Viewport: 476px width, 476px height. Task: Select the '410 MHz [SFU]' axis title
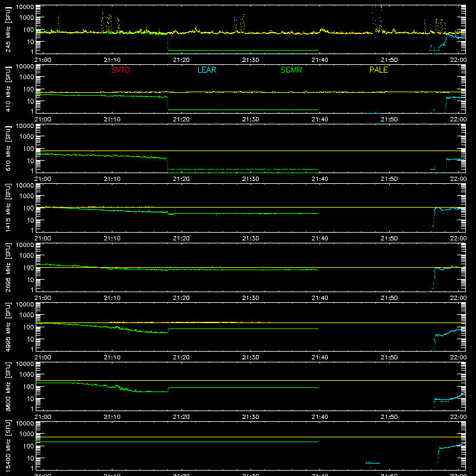click(x=8, y=89)
